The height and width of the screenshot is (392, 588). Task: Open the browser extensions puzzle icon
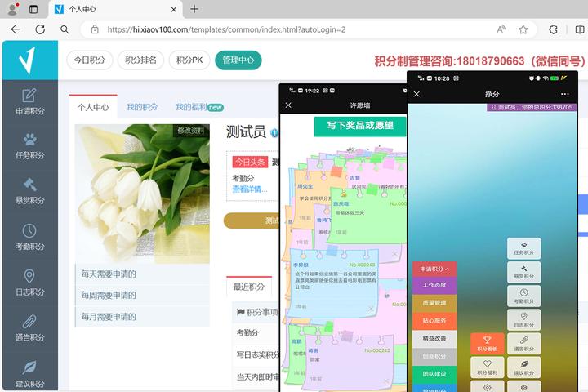point(553,29)
